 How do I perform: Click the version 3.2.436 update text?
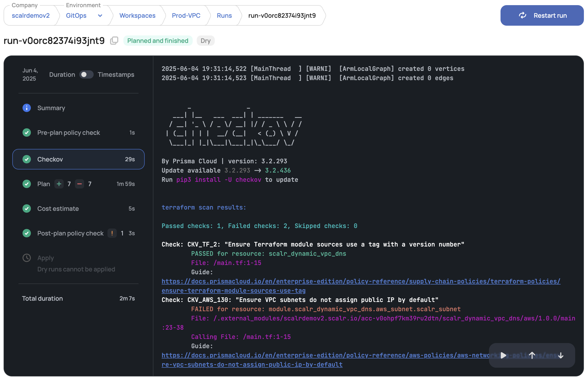pos(278,170)
